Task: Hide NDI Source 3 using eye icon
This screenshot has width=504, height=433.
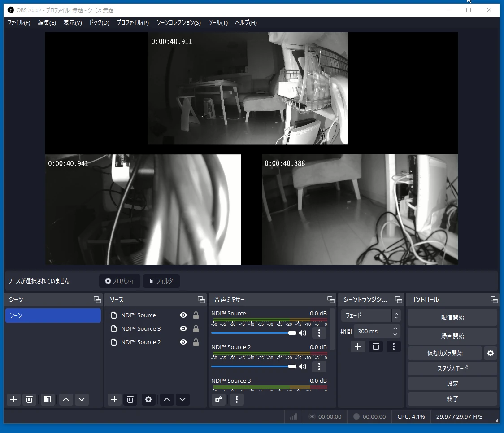Action: coord(183,329)
